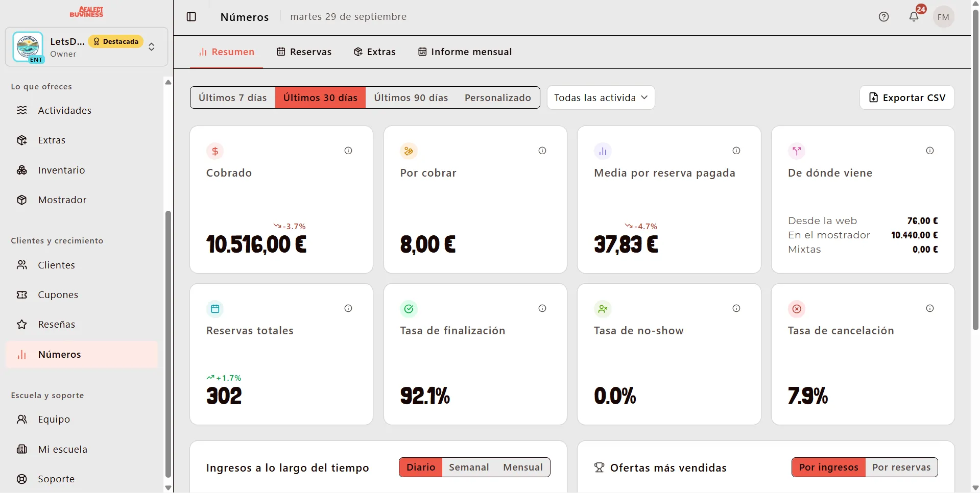Open Mostrador in sidebar
The image size is (980, 493).
[x=82, y=200]
